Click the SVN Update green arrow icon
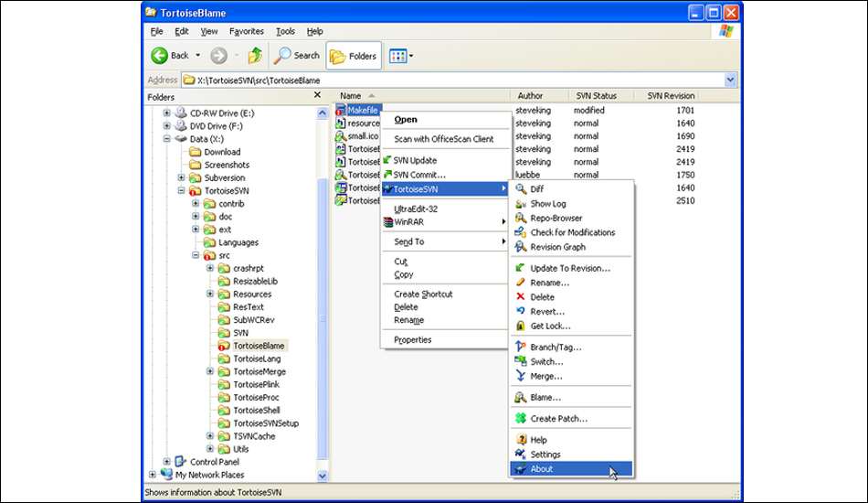Viewport: 868px width, 503px height. 387,160
